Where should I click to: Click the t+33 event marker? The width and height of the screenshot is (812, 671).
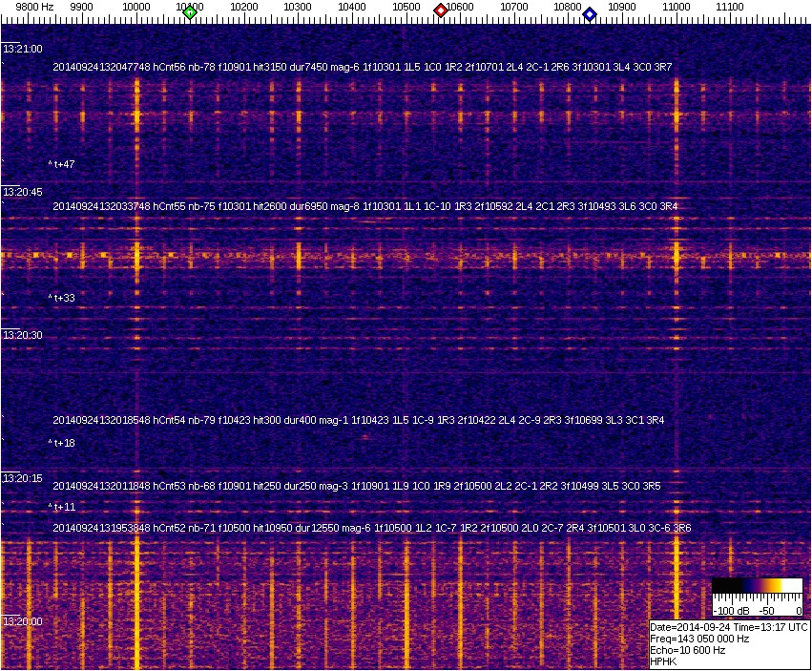pos(62,298)
